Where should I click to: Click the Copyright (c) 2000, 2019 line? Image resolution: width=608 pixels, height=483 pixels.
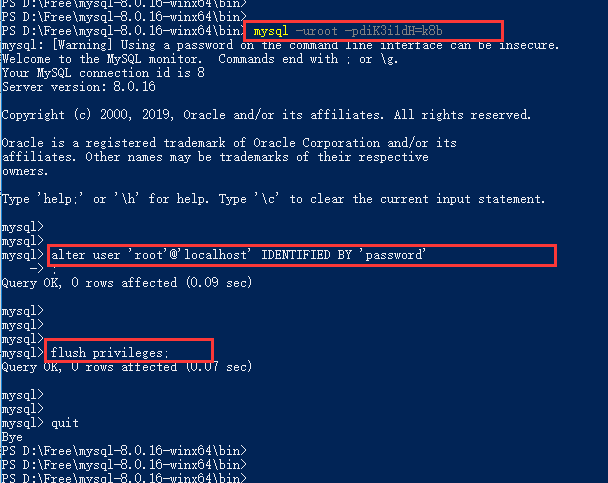click(265, 115)
